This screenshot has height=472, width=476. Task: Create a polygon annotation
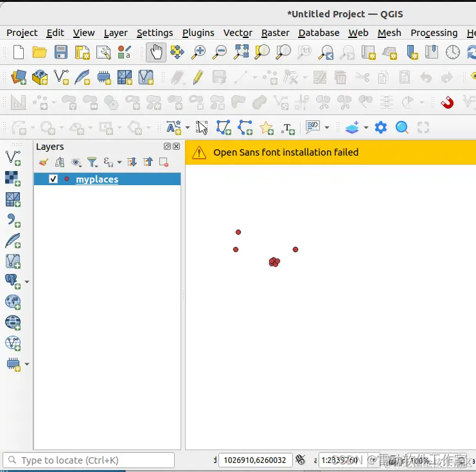(224, 127)
